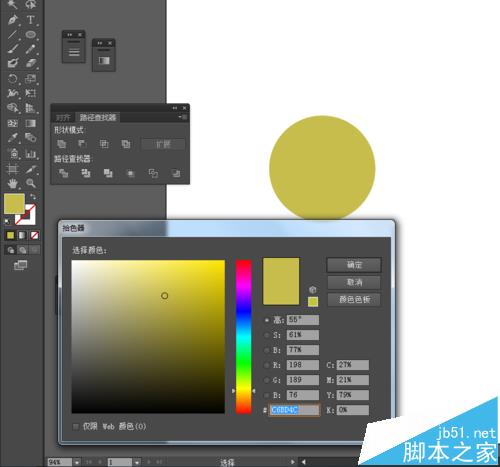Click the hue spectrum slider bar
500x467 pixels.
[244, 337]
